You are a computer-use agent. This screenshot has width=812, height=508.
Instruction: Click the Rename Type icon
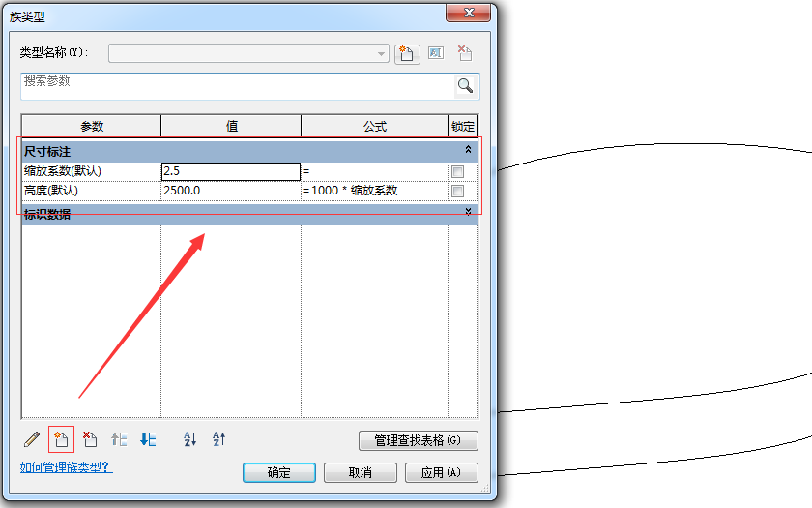[436, 53]
